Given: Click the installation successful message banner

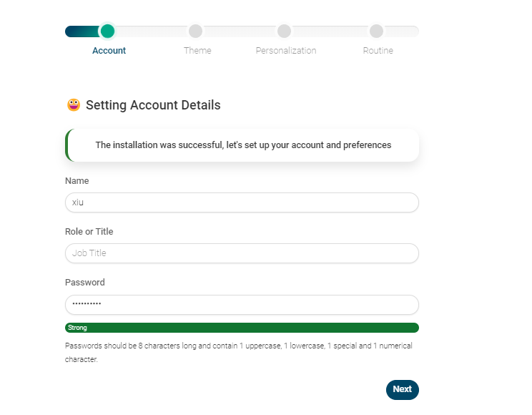Looking at the screenshot, I should click(x=243, y=145).
